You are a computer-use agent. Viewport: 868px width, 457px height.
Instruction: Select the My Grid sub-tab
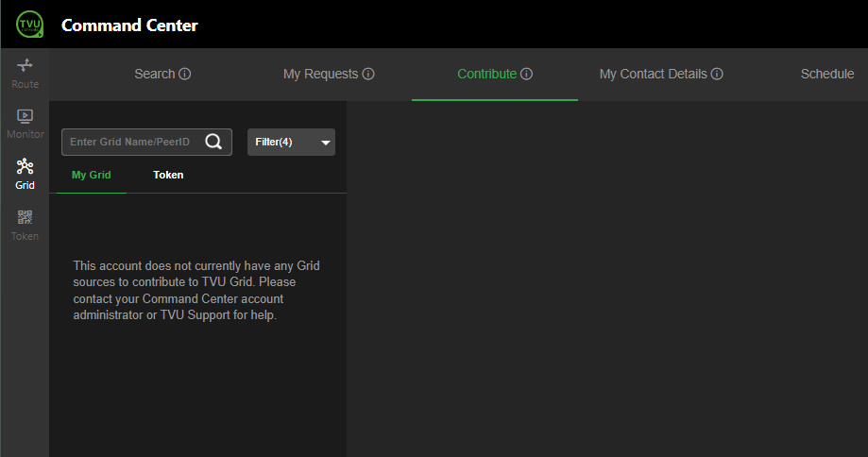(92, 175)
